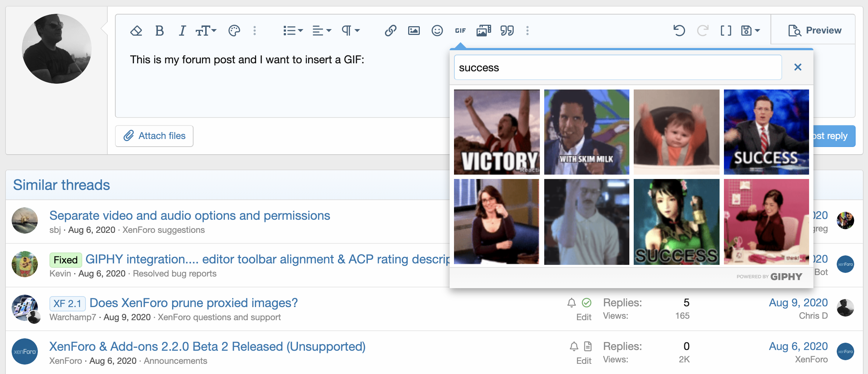Viewport: 868px width, 374px height.
Task: Click the Insert link icon
Action: pos(390,31)
